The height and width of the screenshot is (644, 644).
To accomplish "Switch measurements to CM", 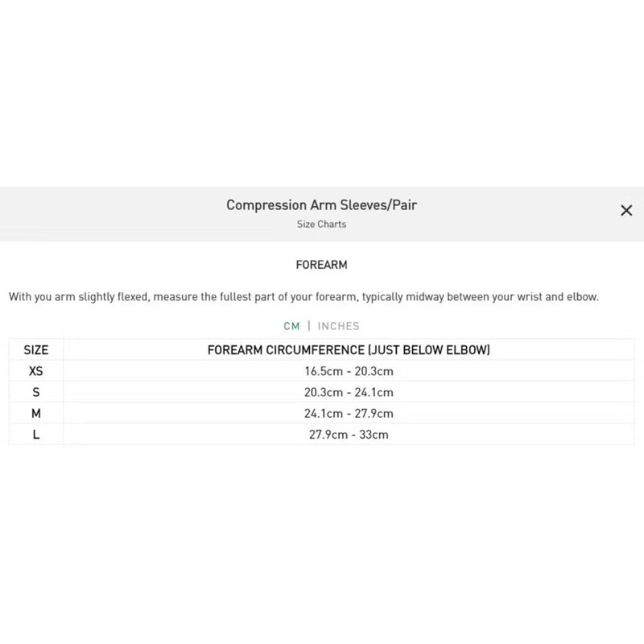I will pyautogui.click(x=291, y=326).
